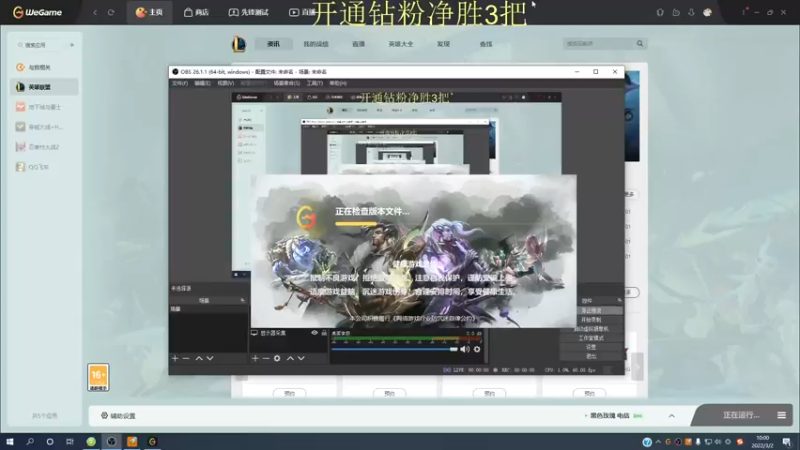
Task: Select the 查找 tab
Action: point(486,44)
